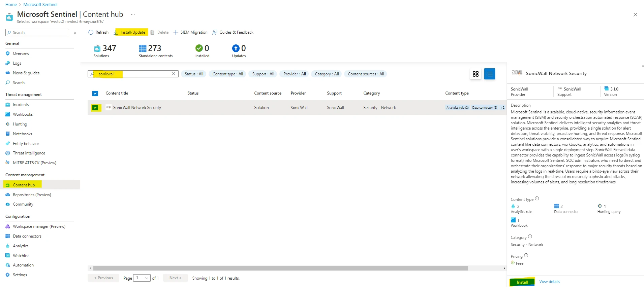Open SIEM Migration from the toolbar
Screen dimensions: 644x287
pos(190,32)
